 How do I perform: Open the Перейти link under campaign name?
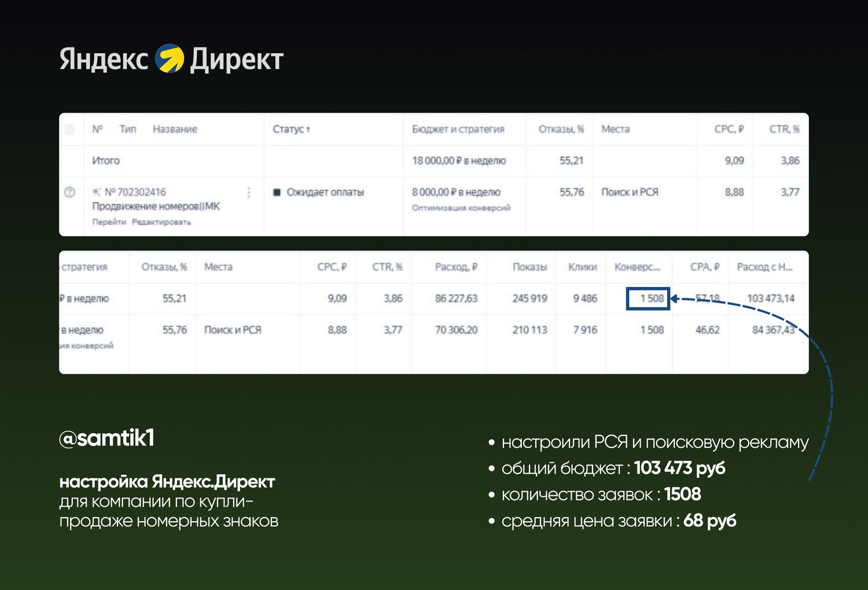coord(109,222)
